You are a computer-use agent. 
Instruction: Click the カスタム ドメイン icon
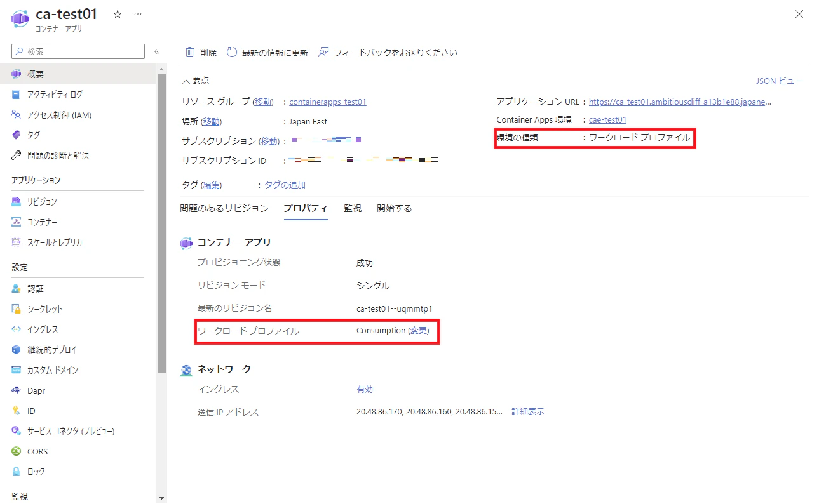[17, 369]
